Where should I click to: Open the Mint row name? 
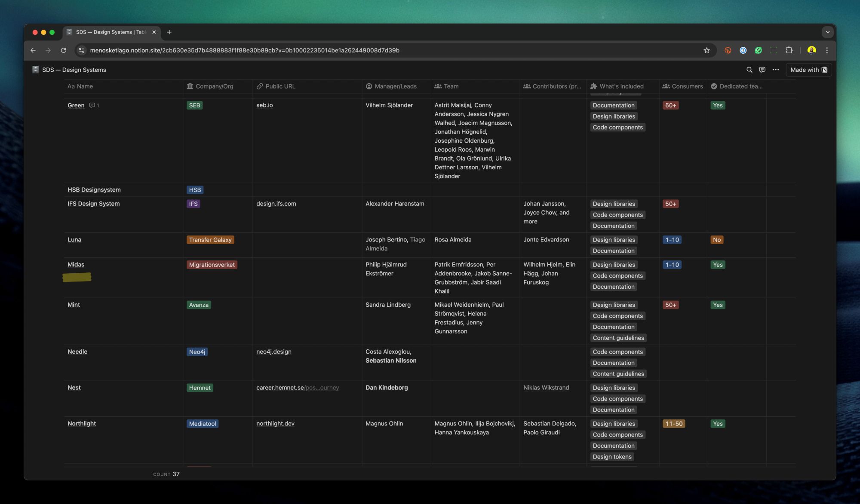point(74,305)
